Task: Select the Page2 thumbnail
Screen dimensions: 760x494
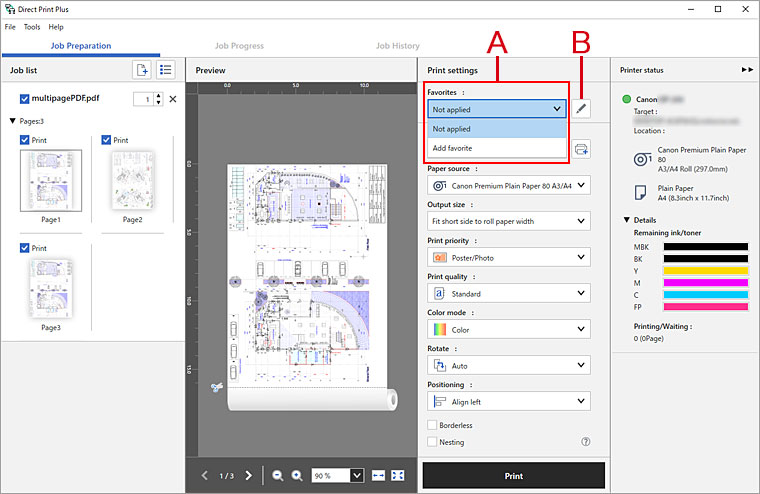Action: [x=132, y=180]
